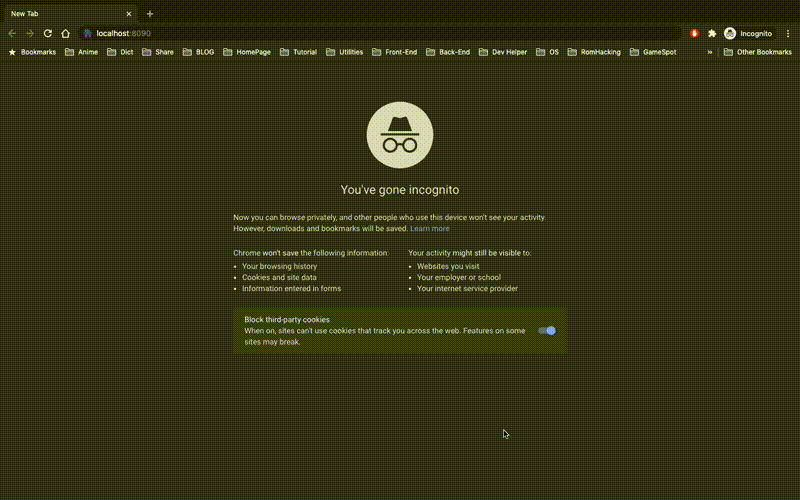Click the Incognito profile indicator

(748, 33)
